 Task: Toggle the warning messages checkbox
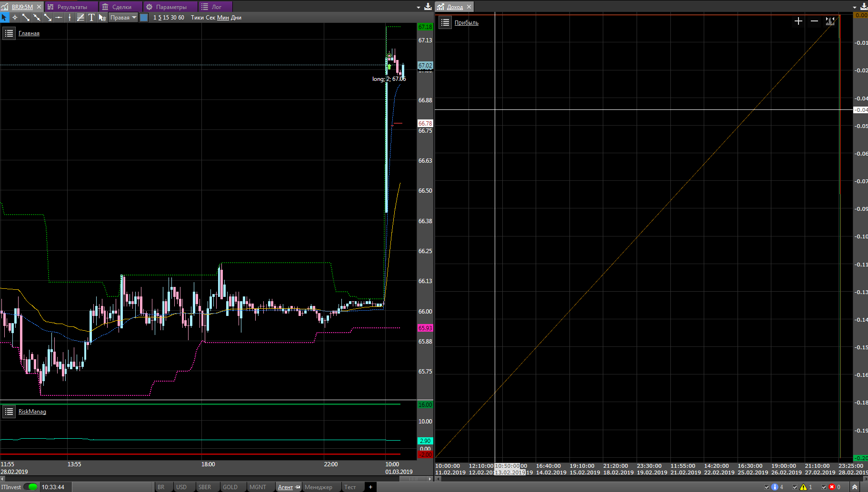(795, 487)
